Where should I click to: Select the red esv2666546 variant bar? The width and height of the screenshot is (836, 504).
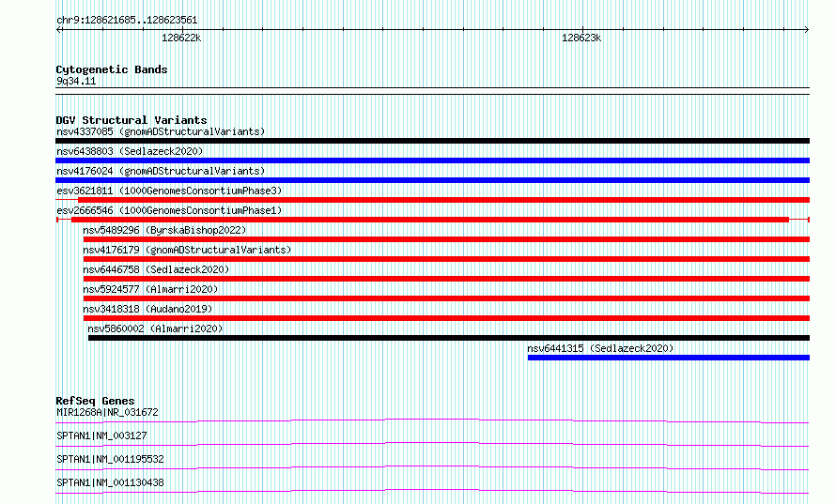[432, 220]
